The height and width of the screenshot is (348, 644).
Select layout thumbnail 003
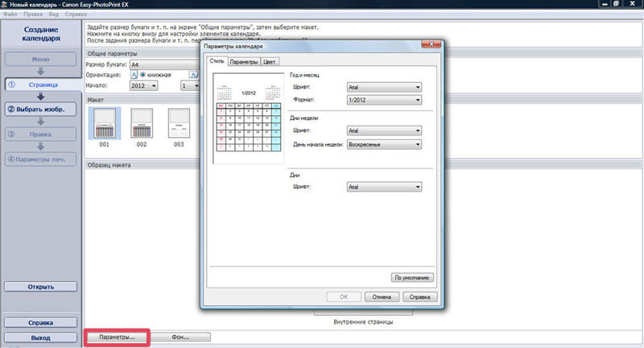[x=179, y=123]
